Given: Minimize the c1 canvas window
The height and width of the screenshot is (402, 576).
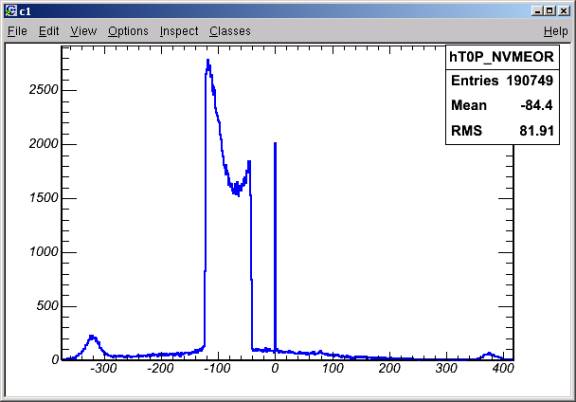Looking at the screenshot, I should (x=537, y=11).
